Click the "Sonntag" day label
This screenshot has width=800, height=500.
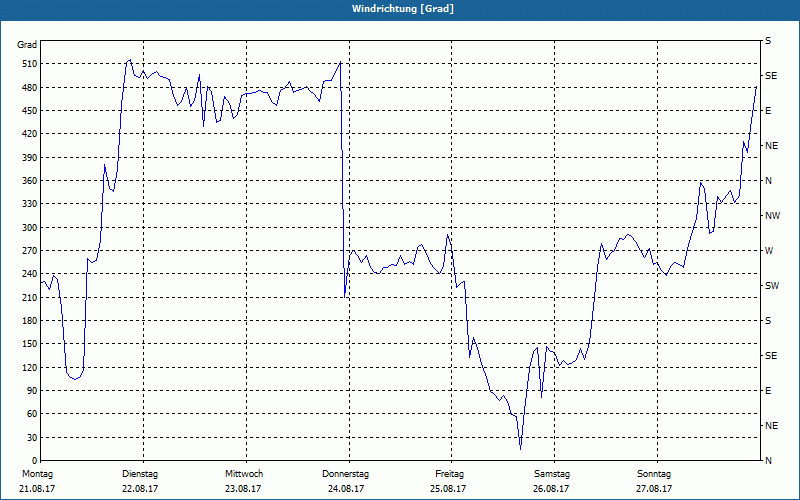pos(654,474)
